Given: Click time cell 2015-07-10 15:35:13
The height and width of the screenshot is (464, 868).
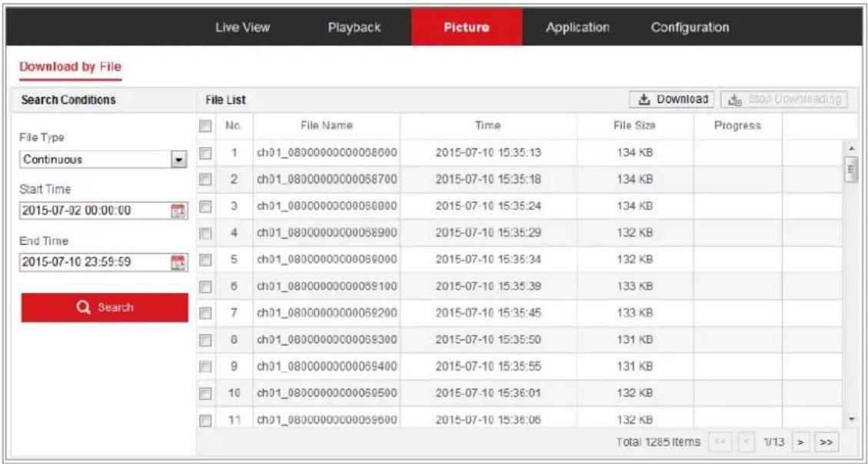Looking at the screenshot, I should [487, 152].
